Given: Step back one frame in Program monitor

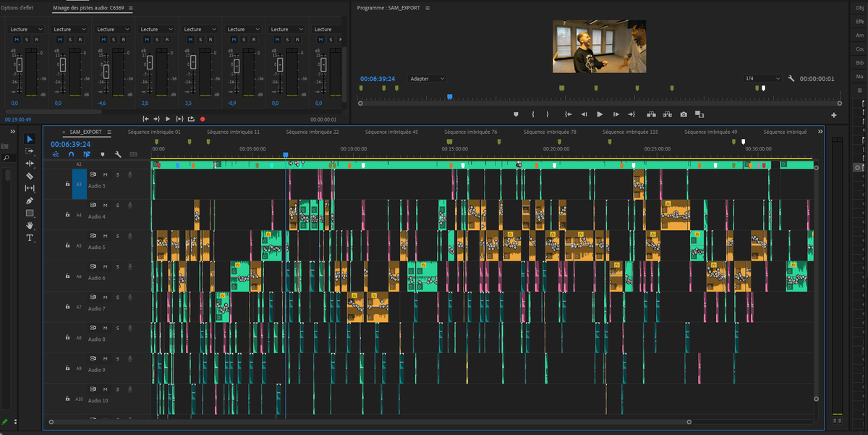Looking at the screenshot, I should (x=584, y=114).
